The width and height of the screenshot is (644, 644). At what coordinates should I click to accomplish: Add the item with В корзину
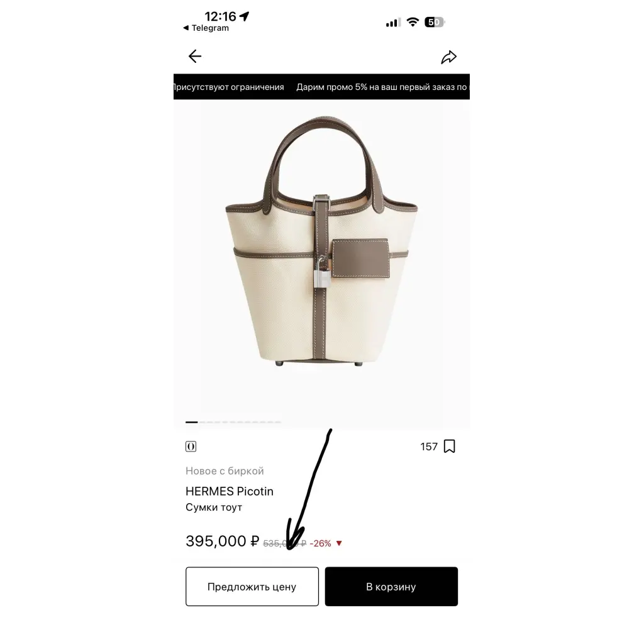(x=391, y=587)
